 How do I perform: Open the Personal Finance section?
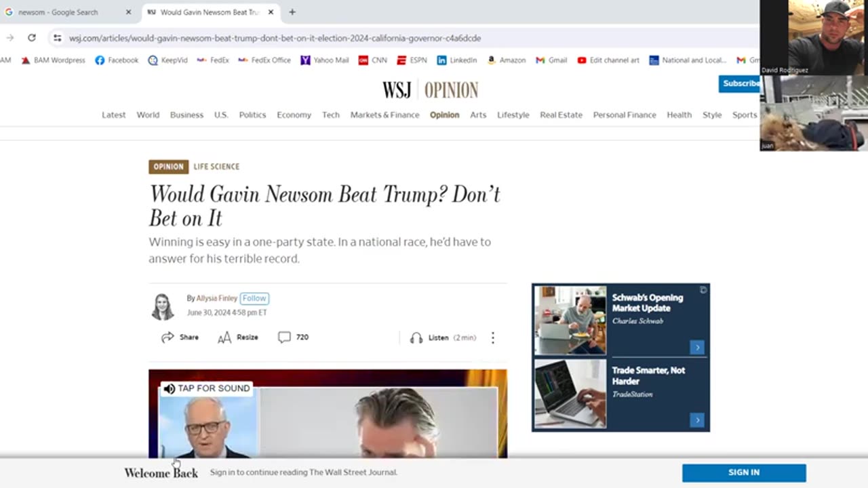(625, 115)
